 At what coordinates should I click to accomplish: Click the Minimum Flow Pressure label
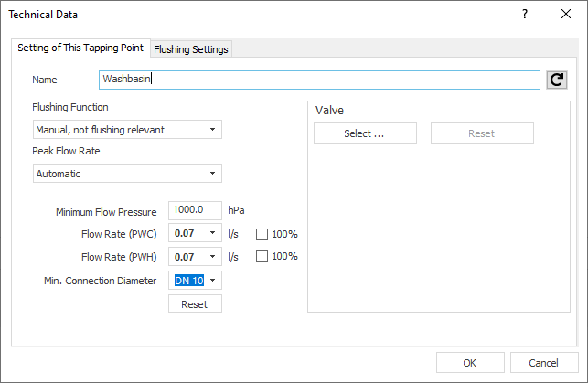coord(106,212)
